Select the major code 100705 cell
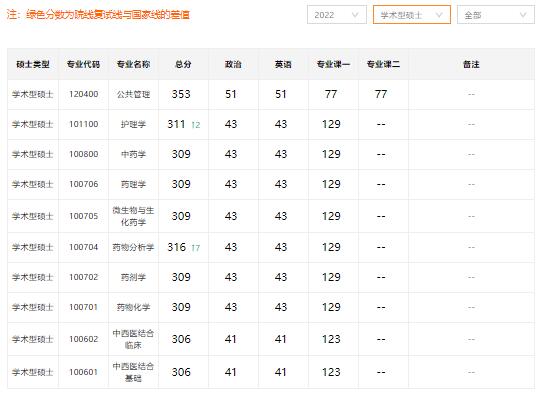Screen dimensions: 541x397 (83, 216)
